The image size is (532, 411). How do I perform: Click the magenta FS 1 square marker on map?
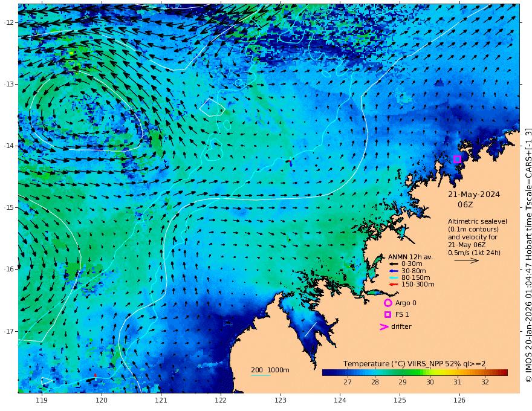pos(457,159)
